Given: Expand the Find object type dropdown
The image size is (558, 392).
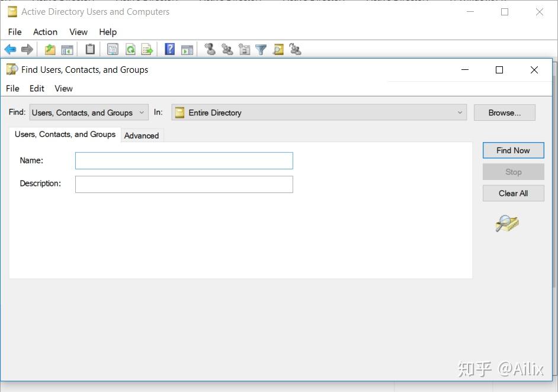Looking at the screenshot, I should pyautogui.click(x=89, y=113).
